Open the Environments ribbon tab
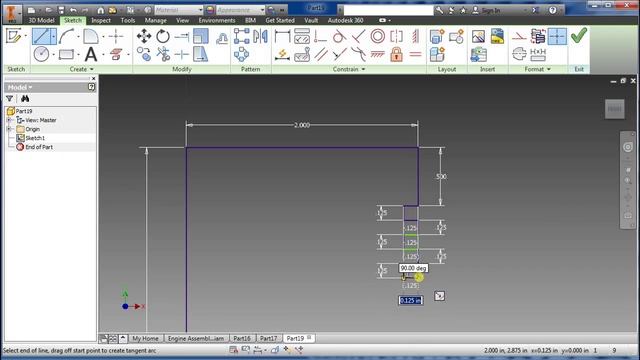 [217, 20]
